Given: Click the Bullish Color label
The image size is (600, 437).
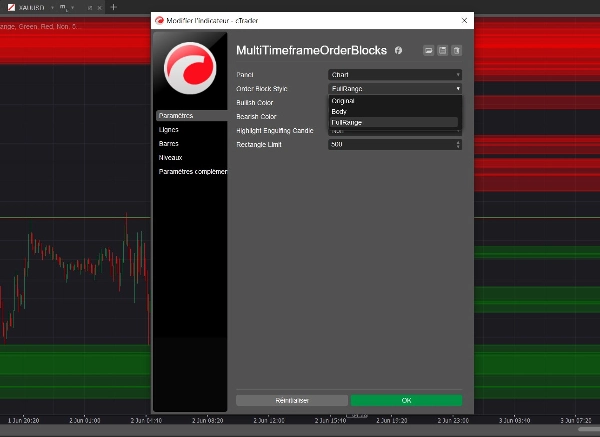Looking at the screenshot, I should click(x=255, y=103).
